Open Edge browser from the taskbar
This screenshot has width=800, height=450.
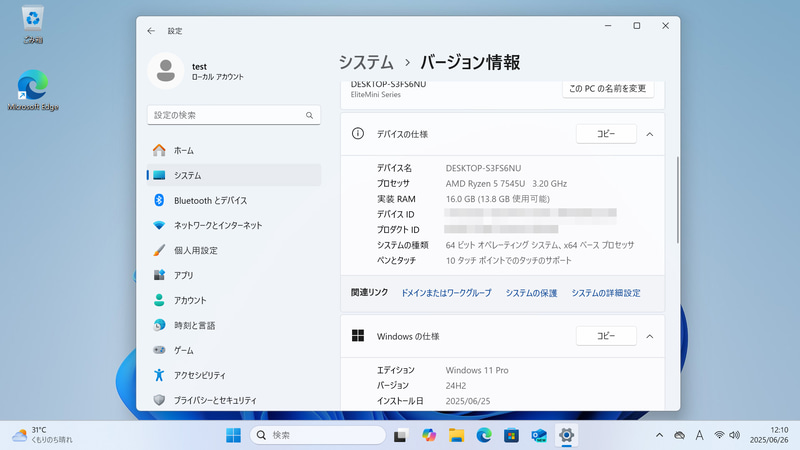click(x=484, y=435)
